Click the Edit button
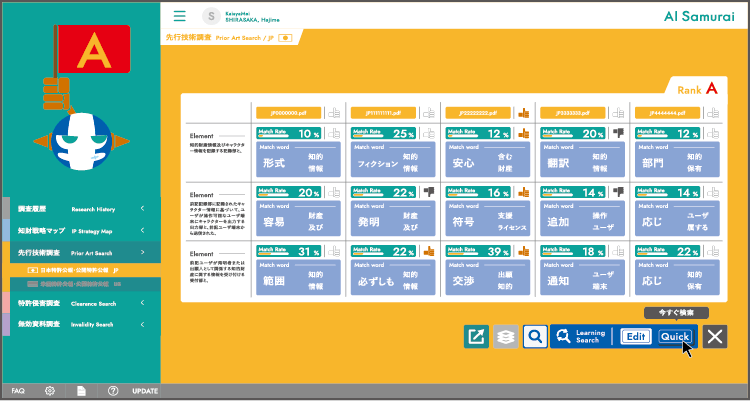 click(x=635, y=337)
